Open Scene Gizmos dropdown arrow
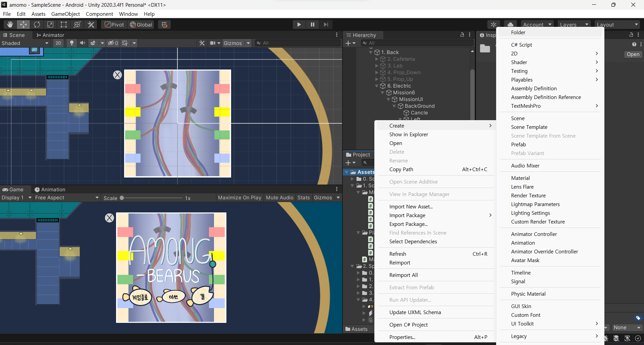This screenshot has height=345, width=644. click(x=249, y=43)
